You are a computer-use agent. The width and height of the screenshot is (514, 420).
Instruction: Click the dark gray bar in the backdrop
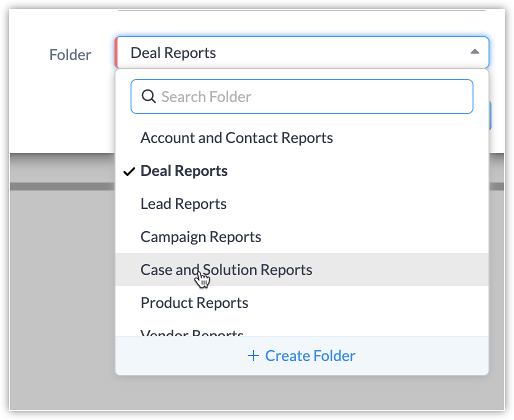[x=60, y=186]
